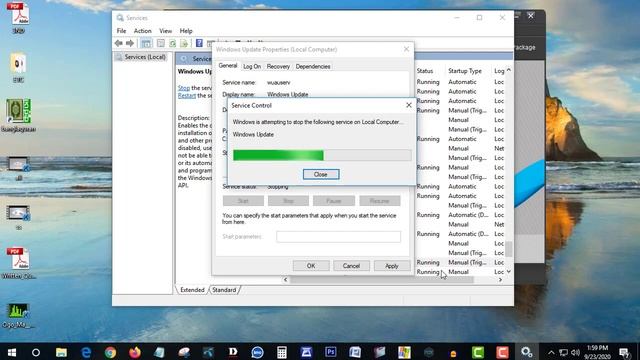Image resolution: width=640 pixels, height=360 pixels.
Task: Switch to the Standard view tab
Action: tap(224, 290)
